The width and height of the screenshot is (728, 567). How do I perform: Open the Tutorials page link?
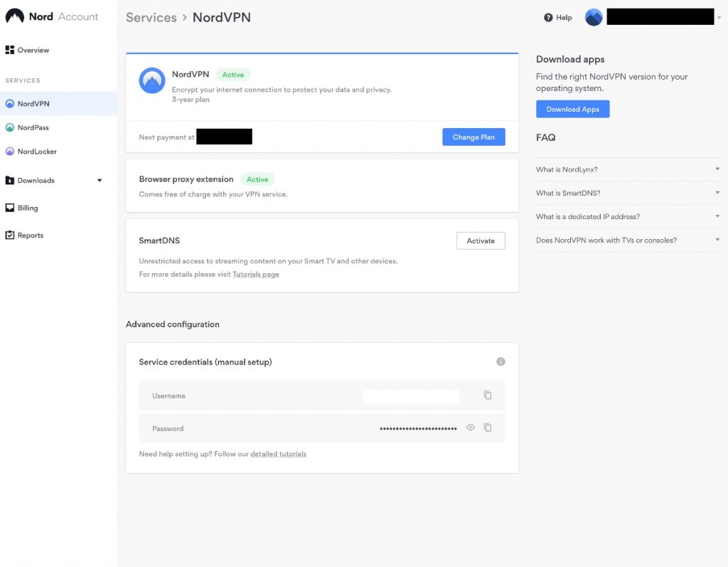tap(256, 274)
